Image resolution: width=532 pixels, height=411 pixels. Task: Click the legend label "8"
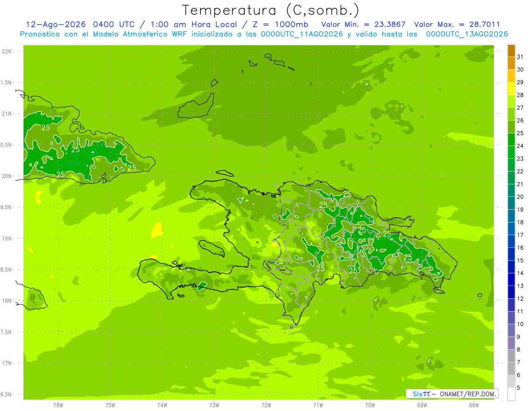pyautogui.click(x=519, y=349)
